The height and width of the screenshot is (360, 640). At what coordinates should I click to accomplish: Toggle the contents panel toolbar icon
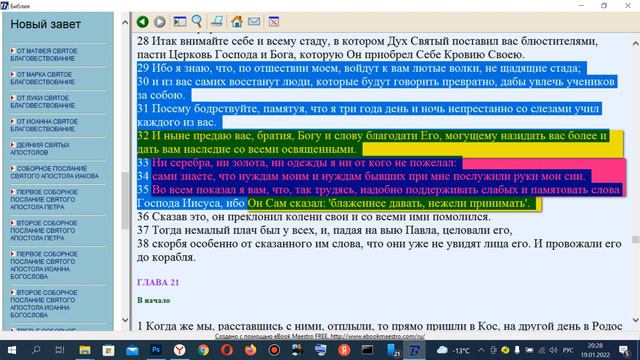pyautogui.click(x=180, y=22)
